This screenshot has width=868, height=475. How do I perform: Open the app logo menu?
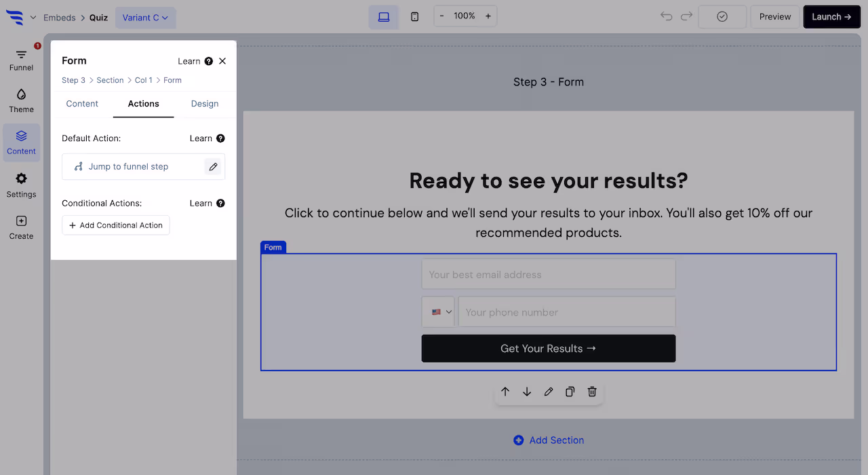click(15, 18)
